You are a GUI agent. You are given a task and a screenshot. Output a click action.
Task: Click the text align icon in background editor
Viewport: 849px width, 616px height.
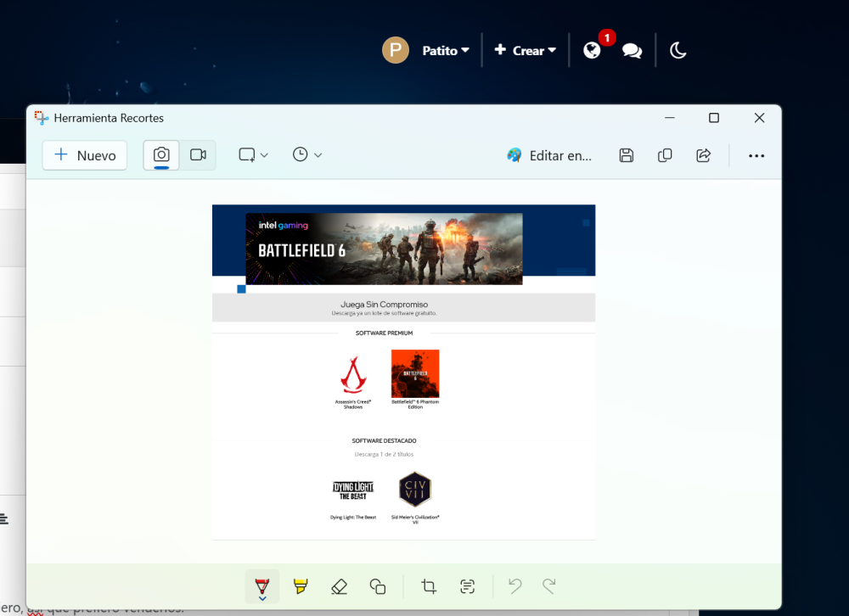pos(4,519)
